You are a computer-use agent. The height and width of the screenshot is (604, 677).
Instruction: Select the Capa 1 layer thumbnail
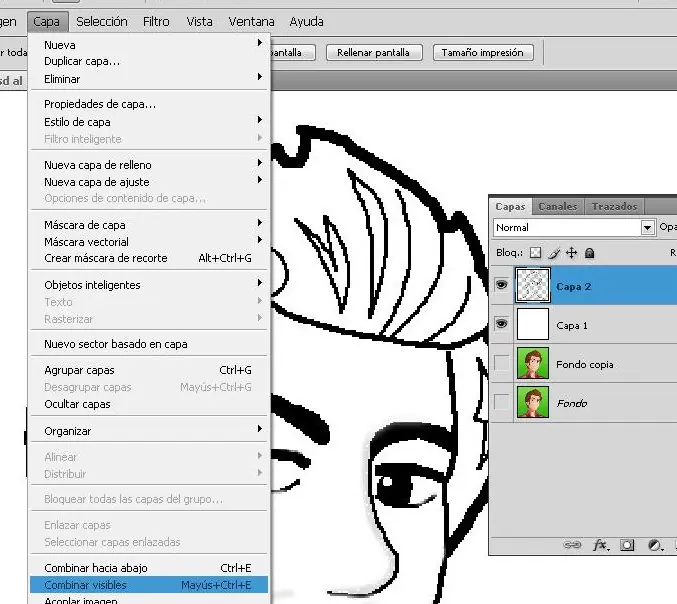pyautogui.click(x=533, y=324)
